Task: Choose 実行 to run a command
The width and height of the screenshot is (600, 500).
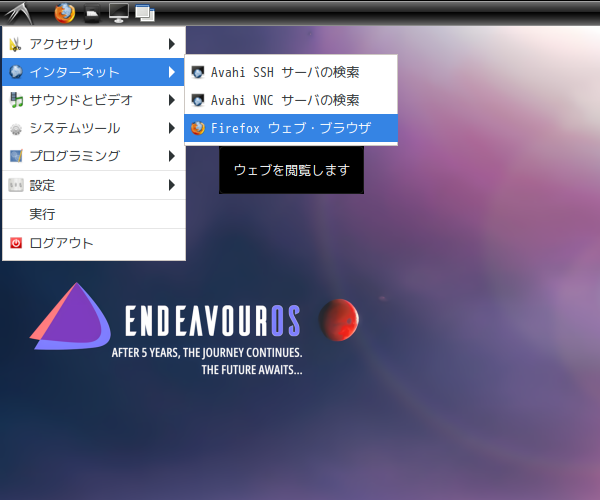Action: (94, 214)
